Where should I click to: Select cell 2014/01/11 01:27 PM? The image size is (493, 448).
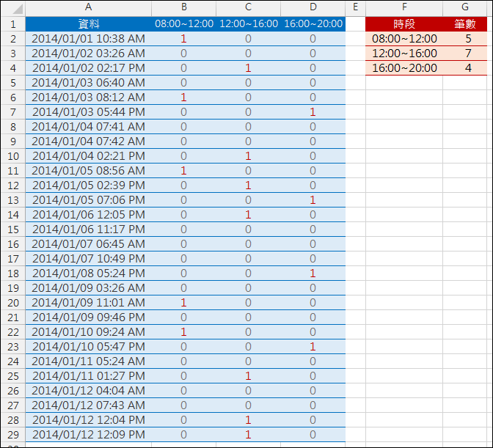[x=88, y=375]
